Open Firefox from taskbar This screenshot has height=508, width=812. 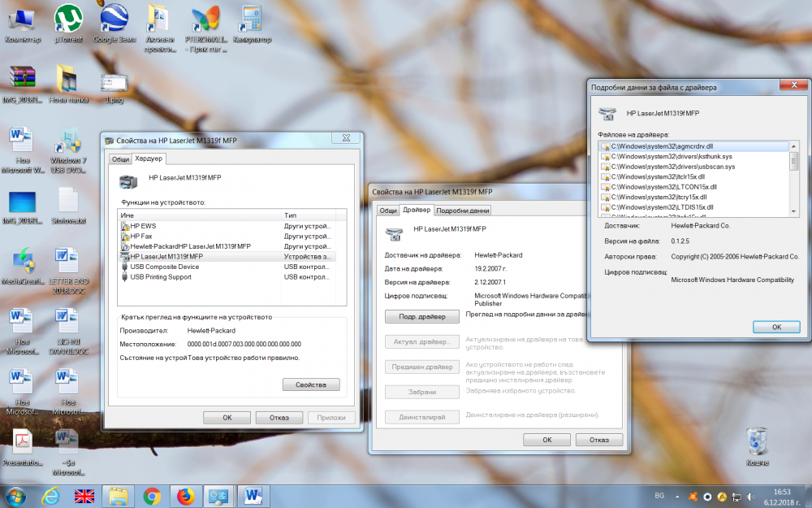click(185, 497)
